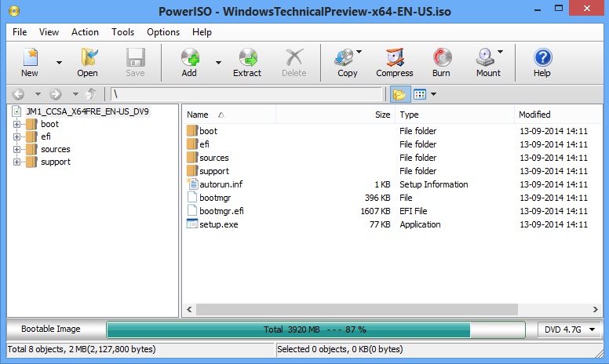
Task: Open the Action menu
Action: [x=85, y=32]
